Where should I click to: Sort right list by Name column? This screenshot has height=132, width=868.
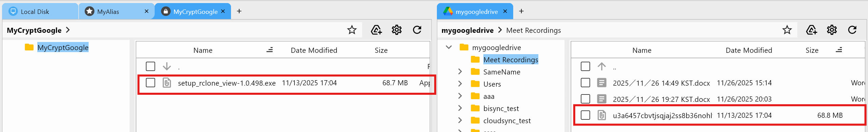coord(642,50)
